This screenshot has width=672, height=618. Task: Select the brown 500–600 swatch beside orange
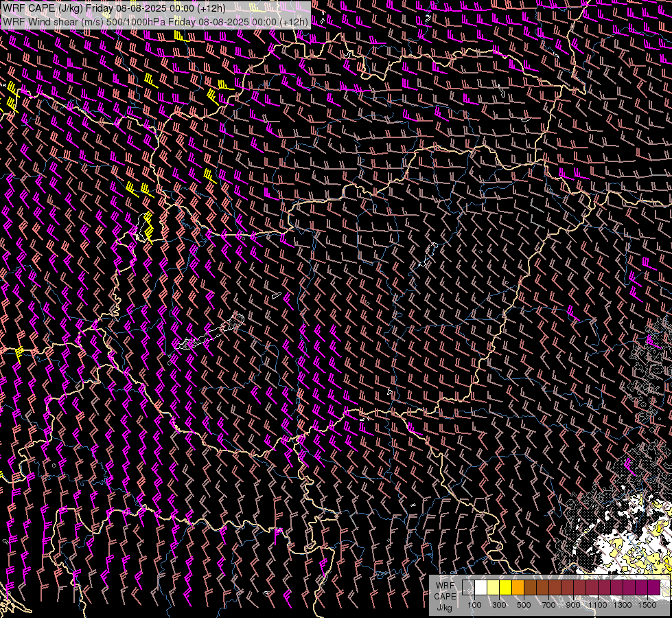pos(530,587)
